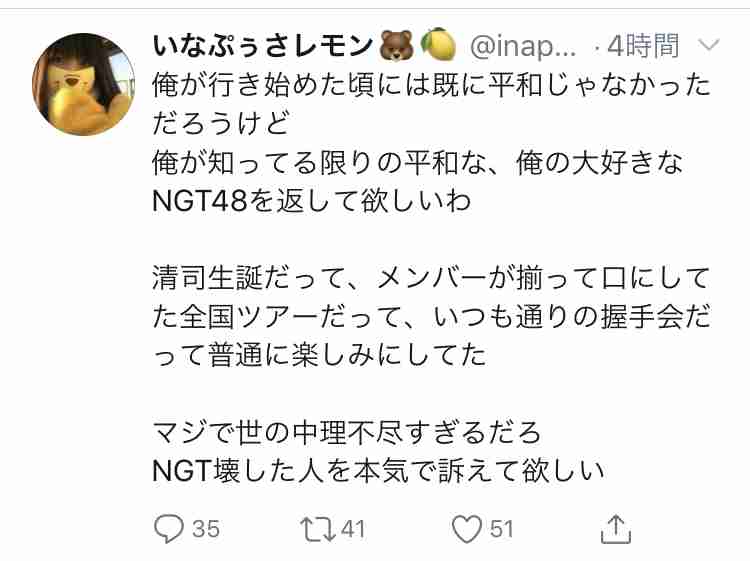Click the line マジで世の中理不尽すぎるだろ
750x561 pixels.
[346, 433]
